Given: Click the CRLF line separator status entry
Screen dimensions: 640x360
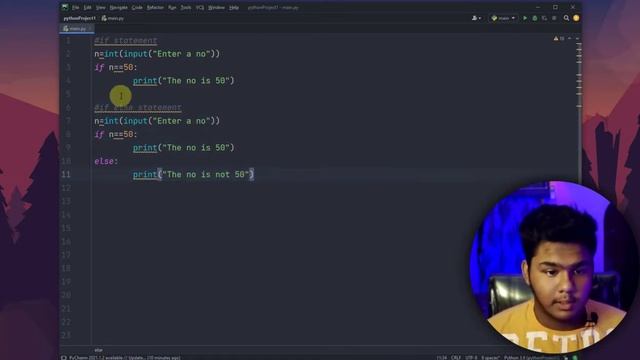Looking at the screenshot, I should pyautogui.click(x=456, y=358).
